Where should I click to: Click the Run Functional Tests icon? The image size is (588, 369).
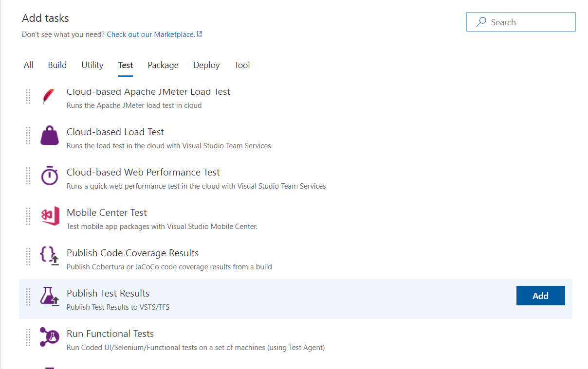click(50, 337)
